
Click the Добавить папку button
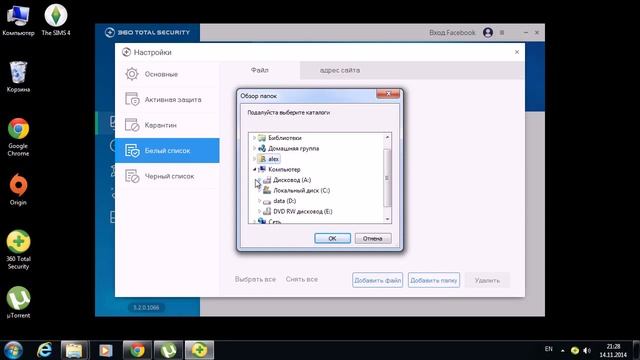coord(433,280)
